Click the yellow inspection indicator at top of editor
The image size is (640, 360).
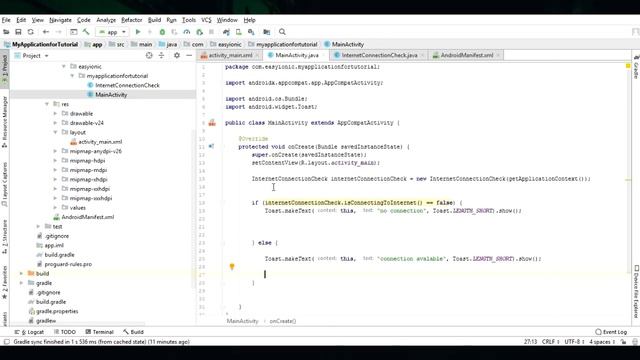628,66
